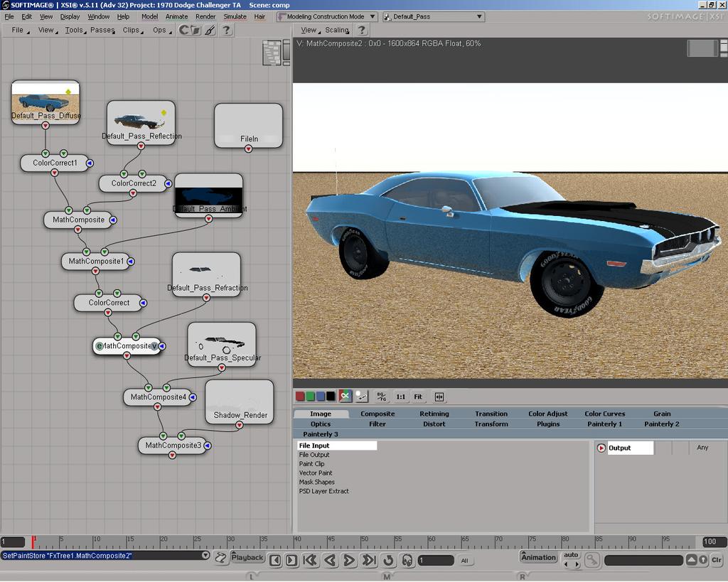
Task: Toggle the RGB alpha overlay display button
Action: 345,396
